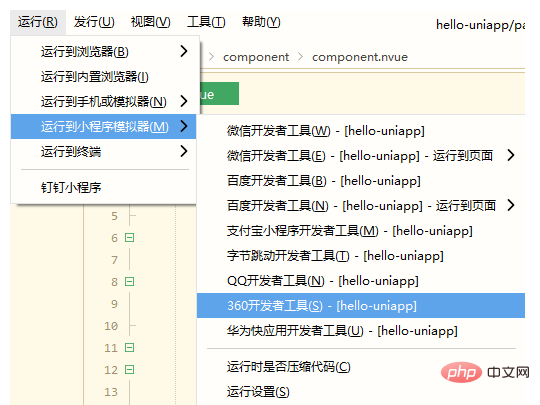This screenshot has width=540, height=405.
Task: Collapse the code fold at line 11
Action: [x=129, y=347]
